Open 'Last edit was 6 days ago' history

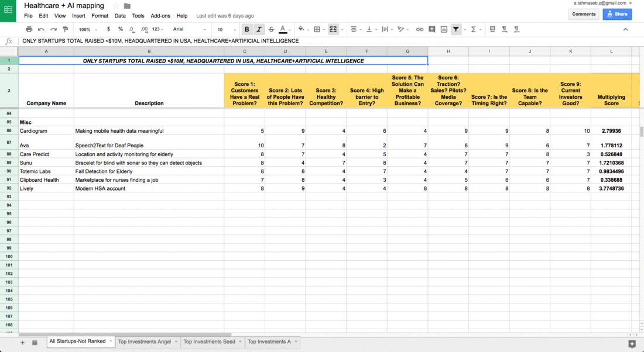(225, 16)
